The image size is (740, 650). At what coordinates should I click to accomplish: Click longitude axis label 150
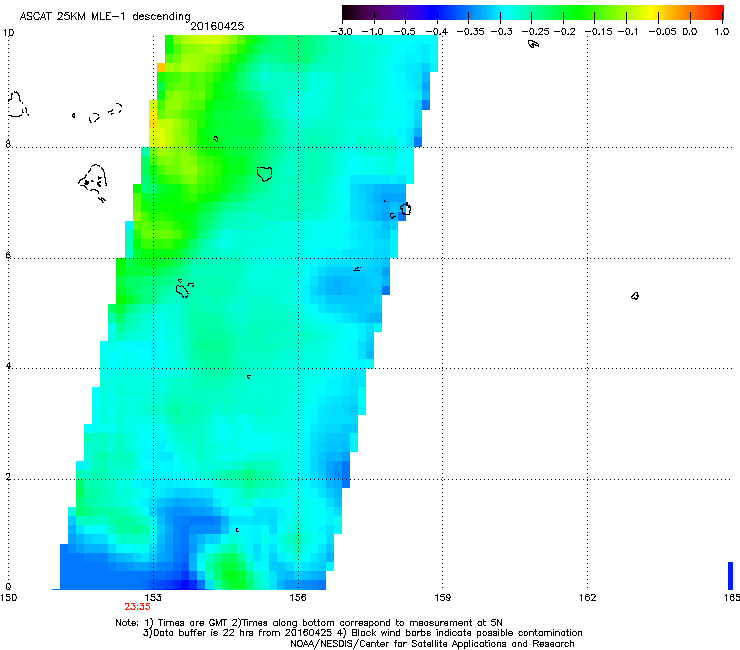point(8,598)
